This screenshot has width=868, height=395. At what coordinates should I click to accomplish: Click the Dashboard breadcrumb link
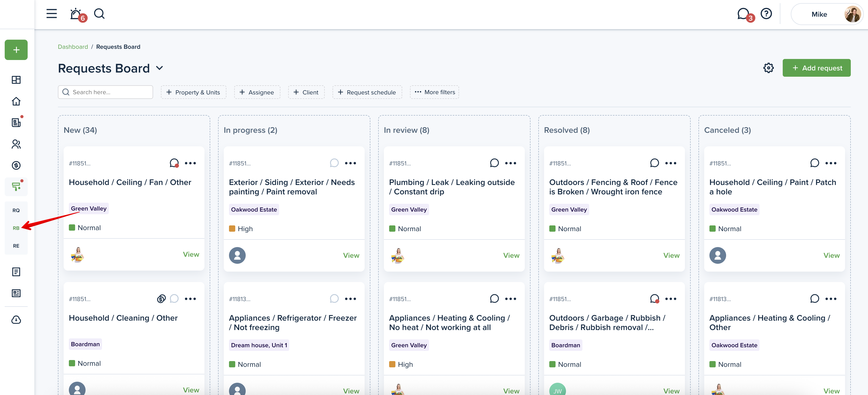(x=73, y=47)
